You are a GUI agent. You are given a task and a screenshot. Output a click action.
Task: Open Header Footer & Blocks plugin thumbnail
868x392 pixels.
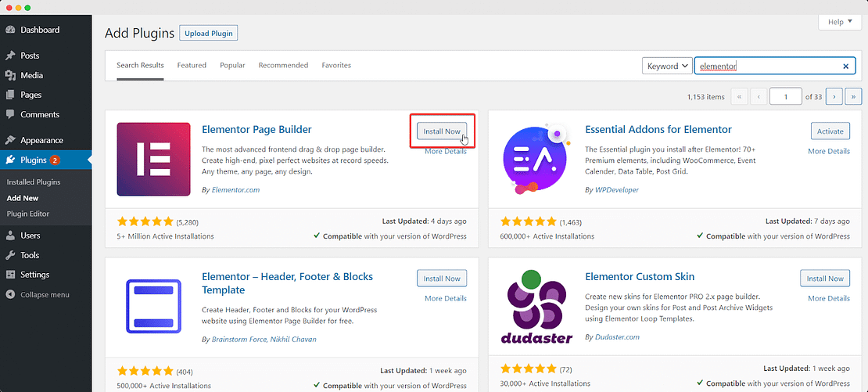pos(153,306)
